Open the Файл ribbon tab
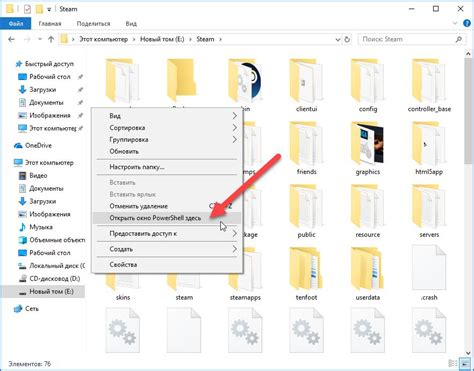This screenshot has width=474, height=371. [x=16, y=24]
